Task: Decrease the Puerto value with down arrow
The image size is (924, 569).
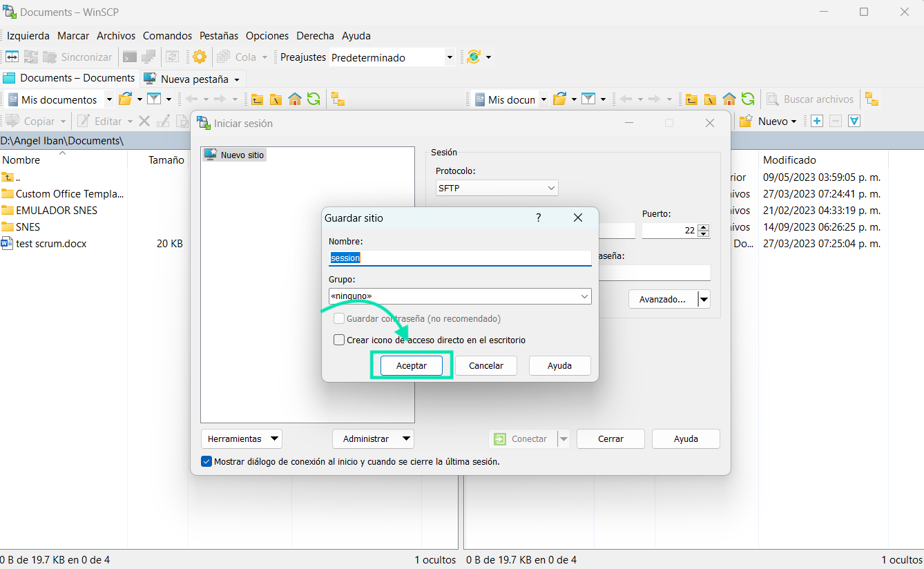Action: click(x=704, y=234)
